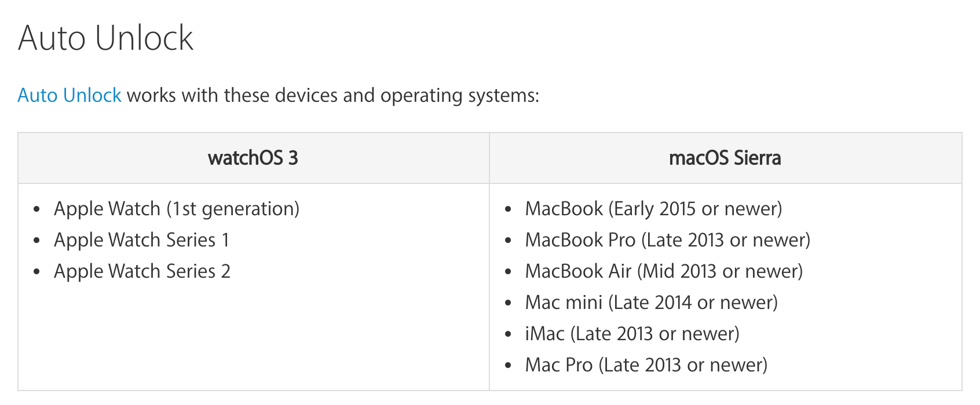Click Mac mini (Late 2014 or newer) item
The width and height of the screenshot is (980, 405).
click(651, 303)
